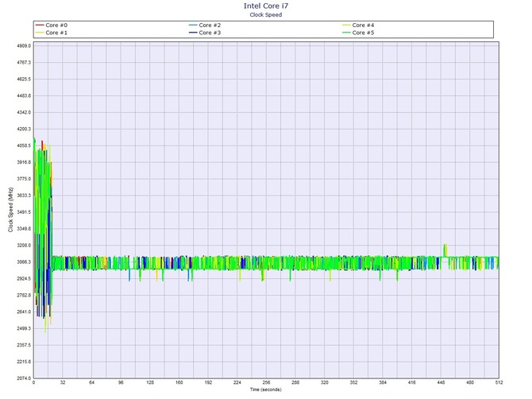Screen dimensions: 532x399
Task: Click the 32 x-axis tick label
Action: 63,382
